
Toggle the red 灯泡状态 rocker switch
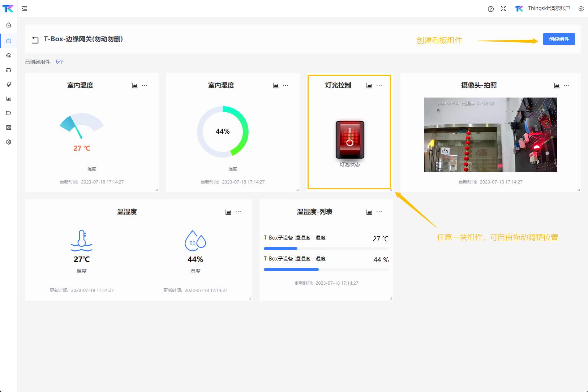coord(350,140)
